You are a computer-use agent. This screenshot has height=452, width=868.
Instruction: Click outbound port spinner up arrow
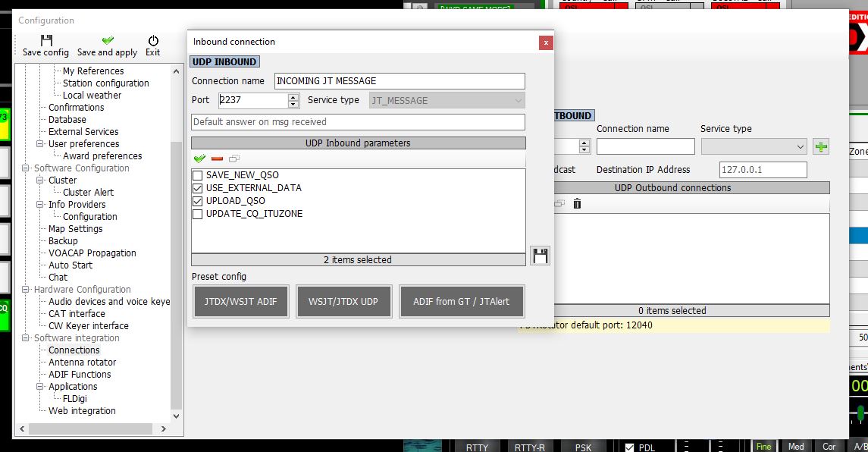point(584,143)
